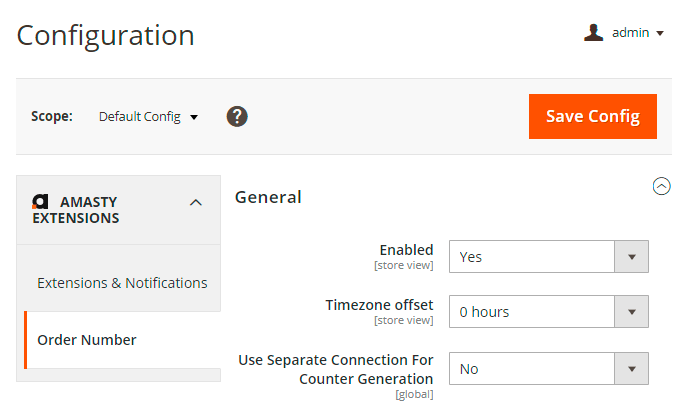Collapse the General section with circle icon
Screen dimensions: 685x417
(x=661, y=186)
